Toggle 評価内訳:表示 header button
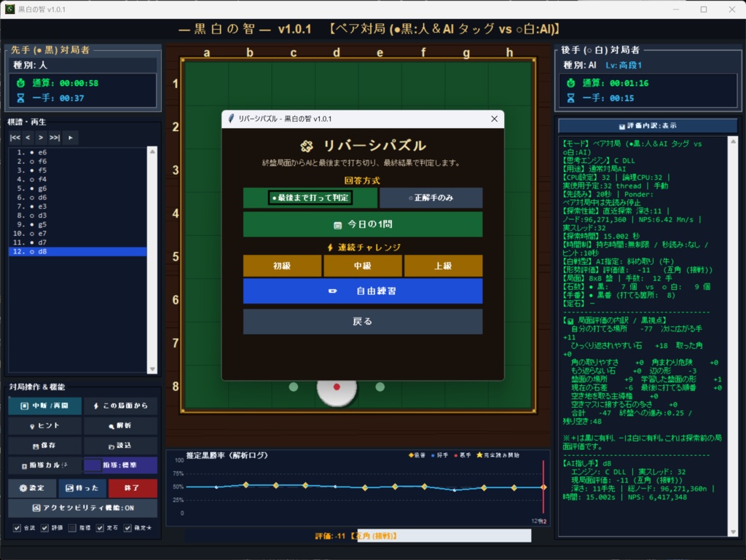The height and width of the screenshot is (560, 746). 648,126
